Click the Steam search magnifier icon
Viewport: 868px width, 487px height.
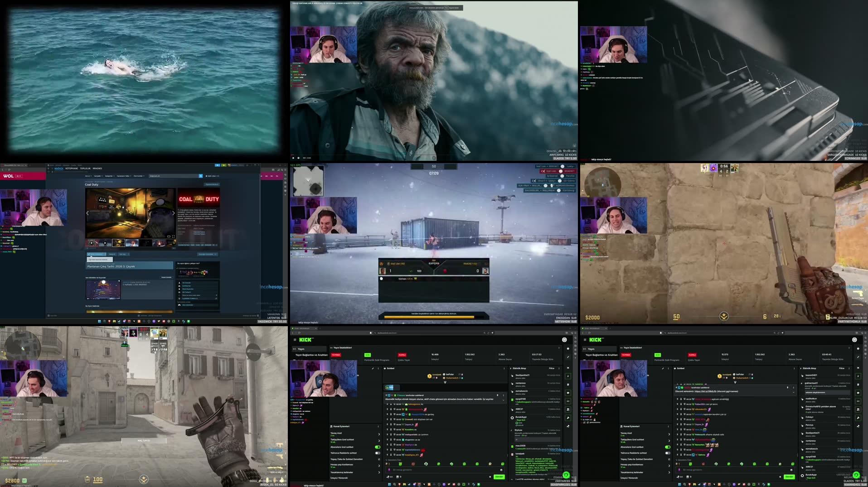point(200,176)
